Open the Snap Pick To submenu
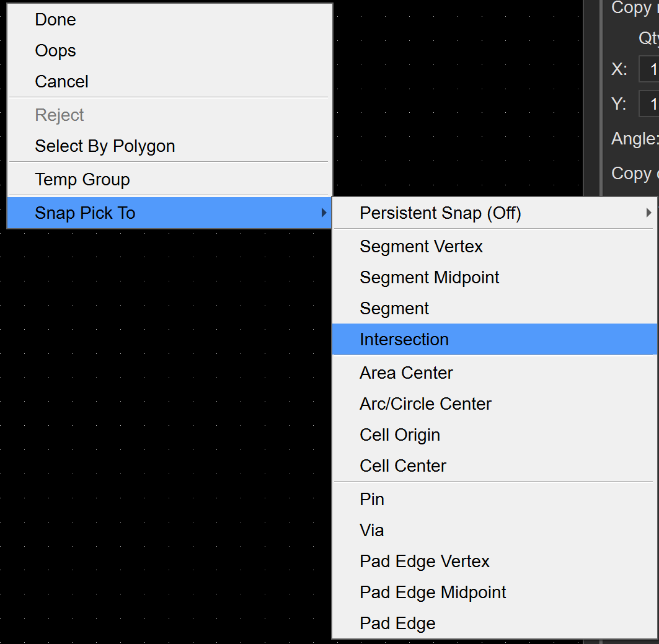This screenshot has height=644, width=659. 85,213
